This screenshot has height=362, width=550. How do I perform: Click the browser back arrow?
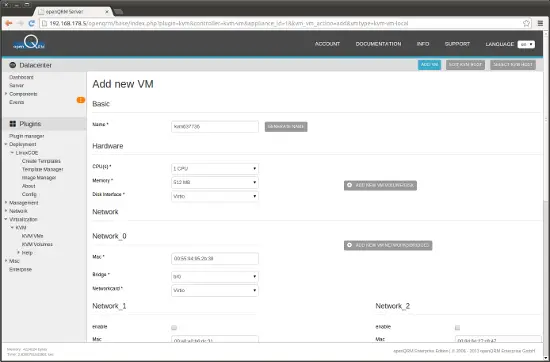pyautogui.click(x=9, y=23)
